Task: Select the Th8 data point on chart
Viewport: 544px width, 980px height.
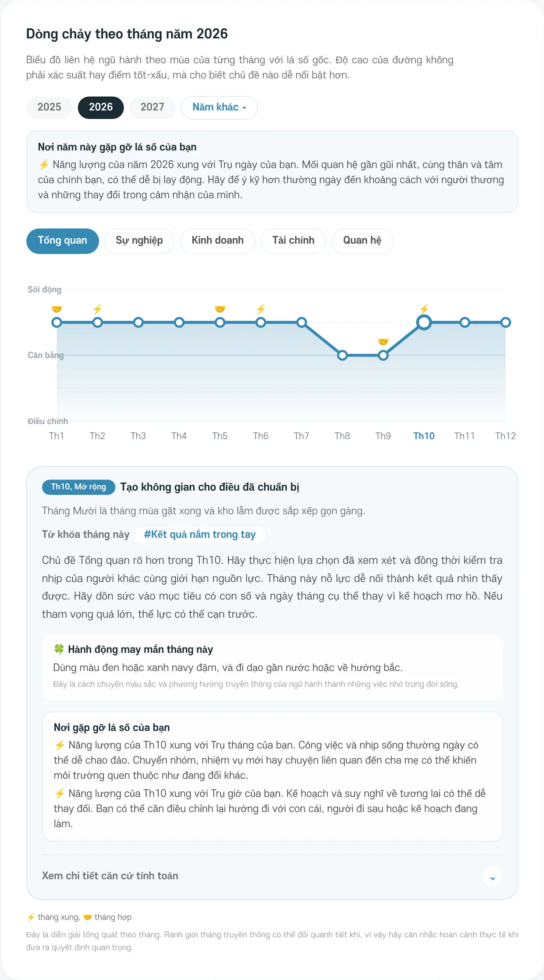Action: point(342,355)
